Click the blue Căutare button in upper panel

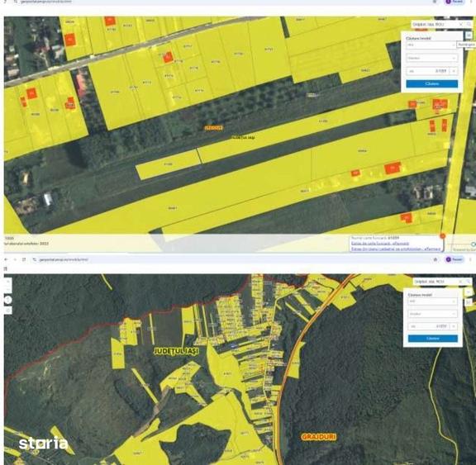pos(431,83)
